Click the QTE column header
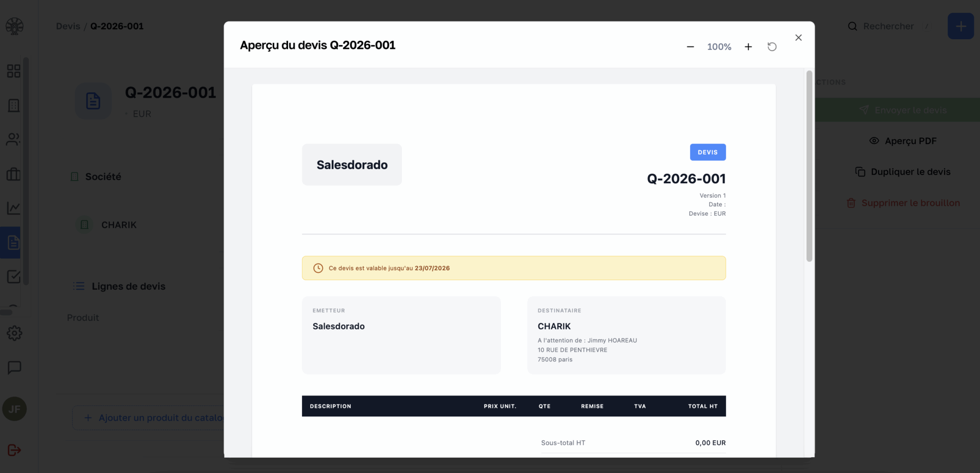The height and width of the screenshot is (473, 980). (x=545, y=406)
